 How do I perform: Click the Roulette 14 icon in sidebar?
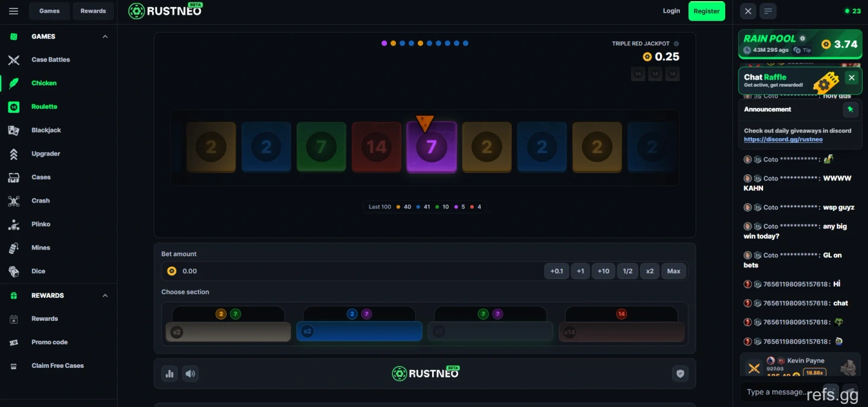pyautogui.click(x=13, y=107)
